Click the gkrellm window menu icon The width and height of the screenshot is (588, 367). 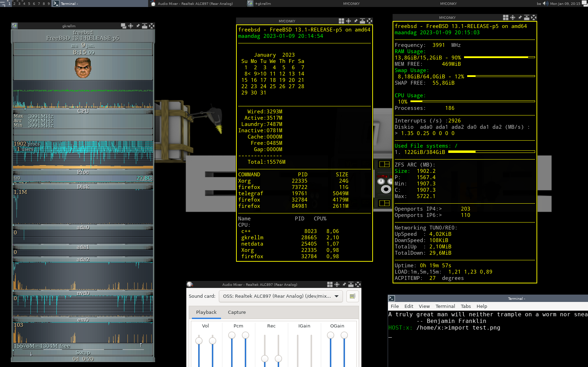click(14, 26)
